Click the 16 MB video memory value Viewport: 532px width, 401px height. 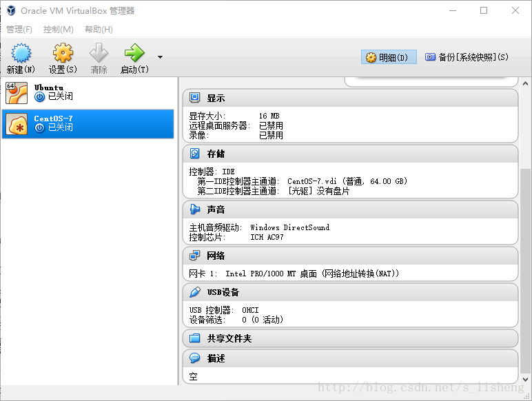coord(269,116)
